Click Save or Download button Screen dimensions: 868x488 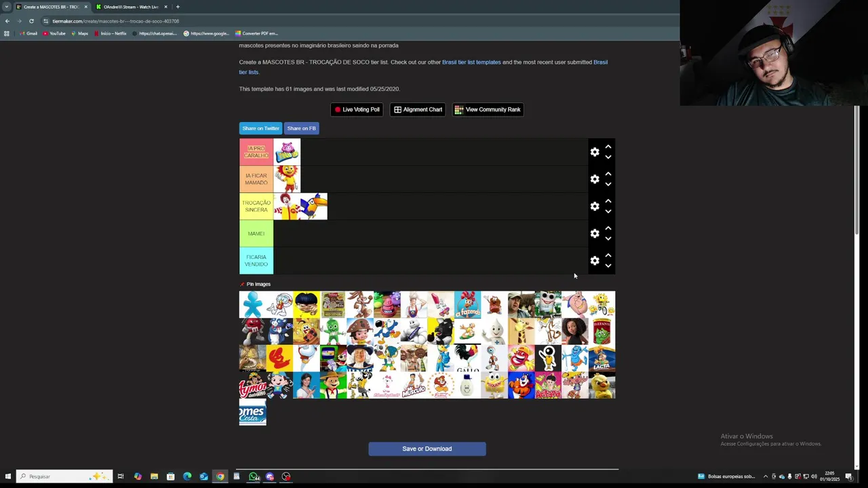427,449
